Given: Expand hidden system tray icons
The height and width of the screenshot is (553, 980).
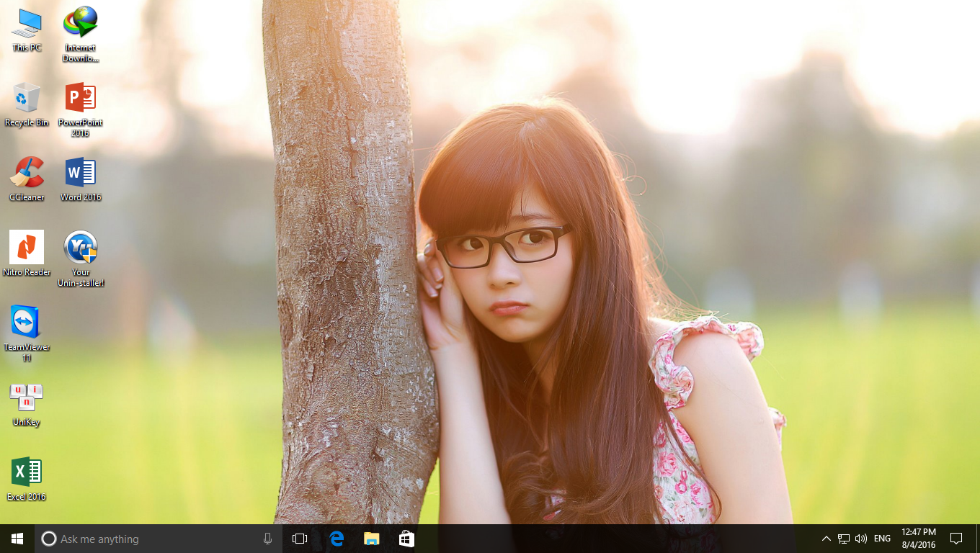Looking at the screenshot, I should (826, 538).
